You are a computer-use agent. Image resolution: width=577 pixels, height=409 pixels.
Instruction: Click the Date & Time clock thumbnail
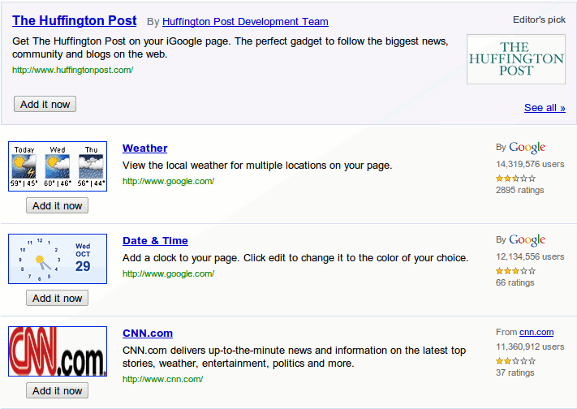tap(57, 259)
